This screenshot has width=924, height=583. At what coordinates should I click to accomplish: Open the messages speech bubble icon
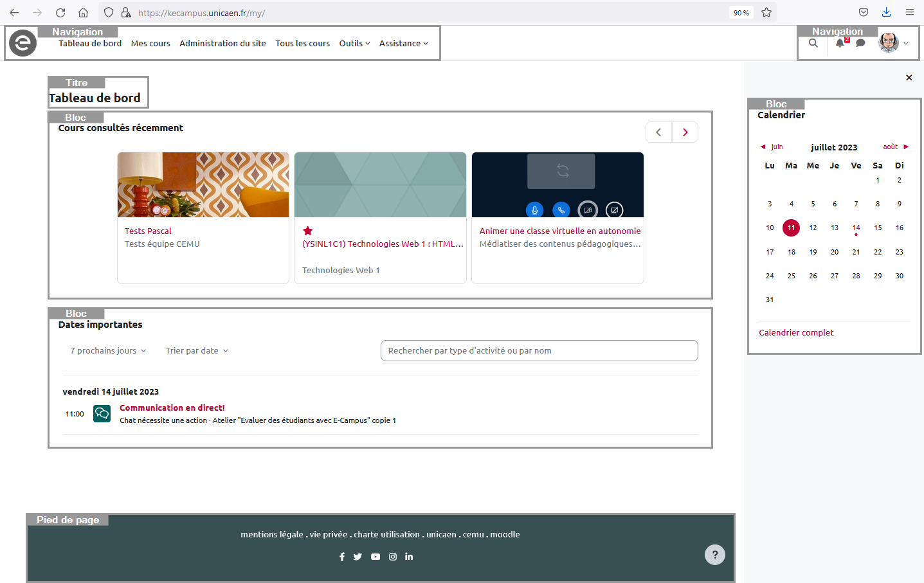tap(860, 43)
